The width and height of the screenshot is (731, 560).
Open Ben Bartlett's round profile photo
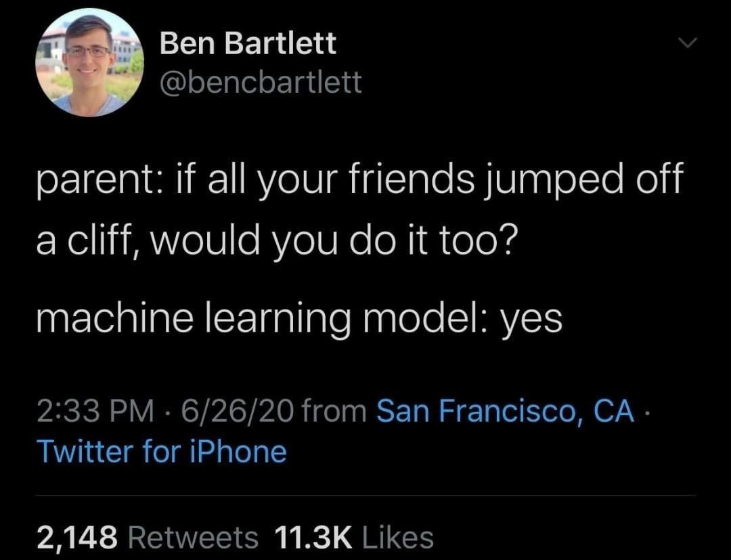(x=89, y=62)
